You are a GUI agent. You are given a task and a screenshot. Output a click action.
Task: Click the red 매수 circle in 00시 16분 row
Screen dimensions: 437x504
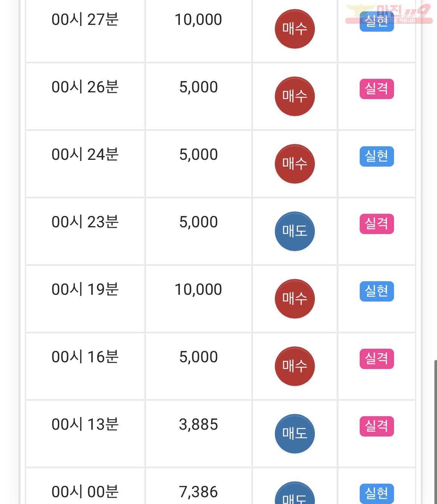(294, 366)
